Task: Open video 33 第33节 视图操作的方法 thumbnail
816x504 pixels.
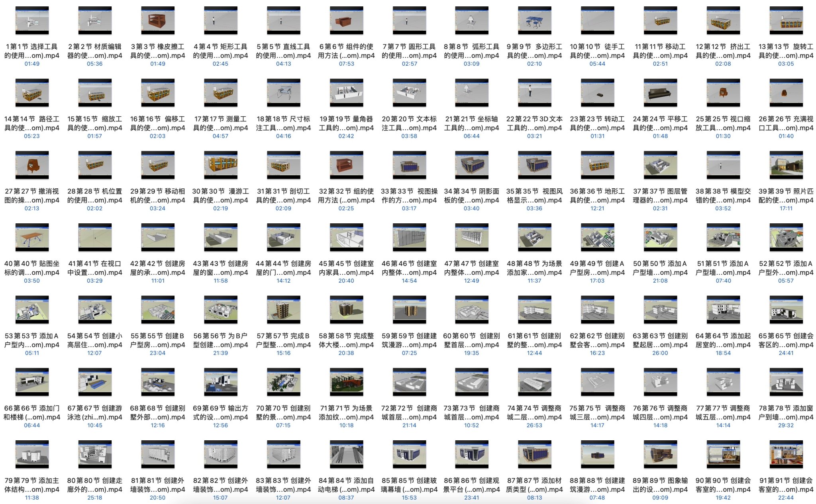Action: [x=409, y=165]
